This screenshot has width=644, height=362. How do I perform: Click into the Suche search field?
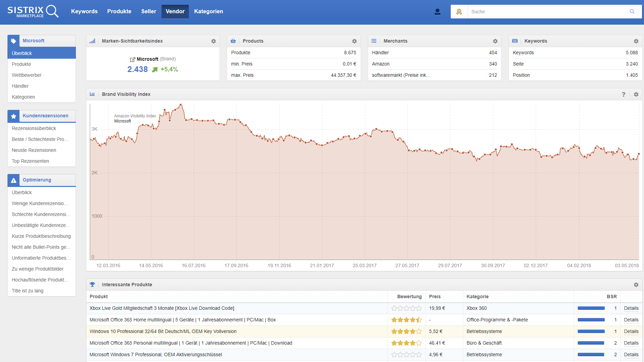point(546,12)
